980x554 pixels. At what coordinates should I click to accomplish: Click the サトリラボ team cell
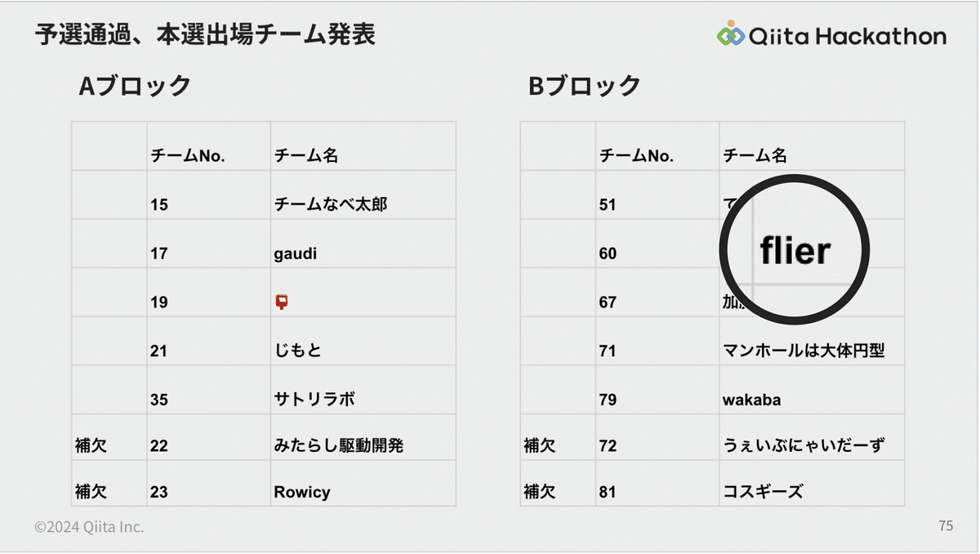tap(314, 400)
